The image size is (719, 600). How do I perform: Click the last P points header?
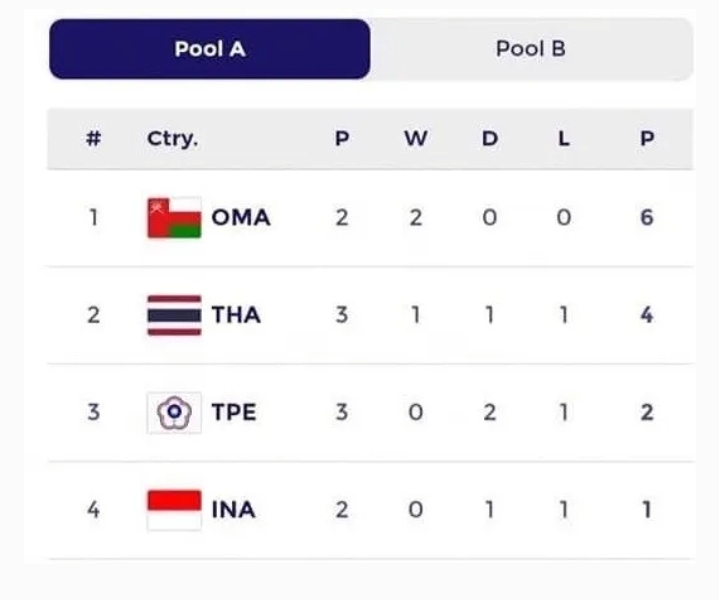647,139
